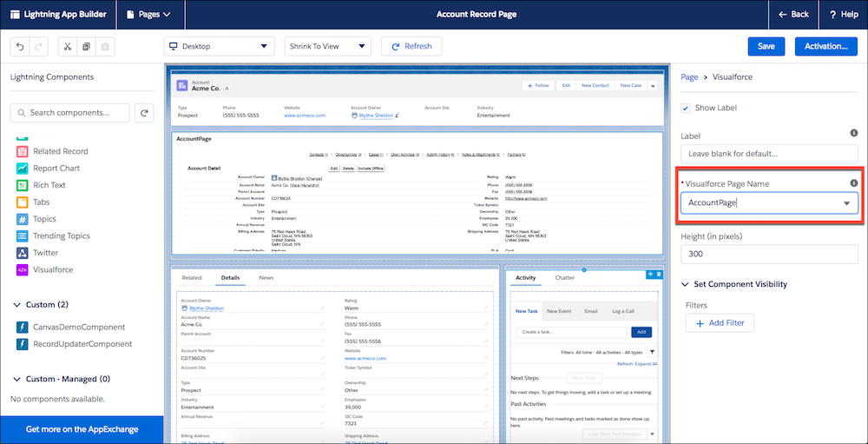Viewport: 868px width, 444px height.
Task: Click the Height (in pixels) field
Action: pyautogui.click(x=769, y=255)
